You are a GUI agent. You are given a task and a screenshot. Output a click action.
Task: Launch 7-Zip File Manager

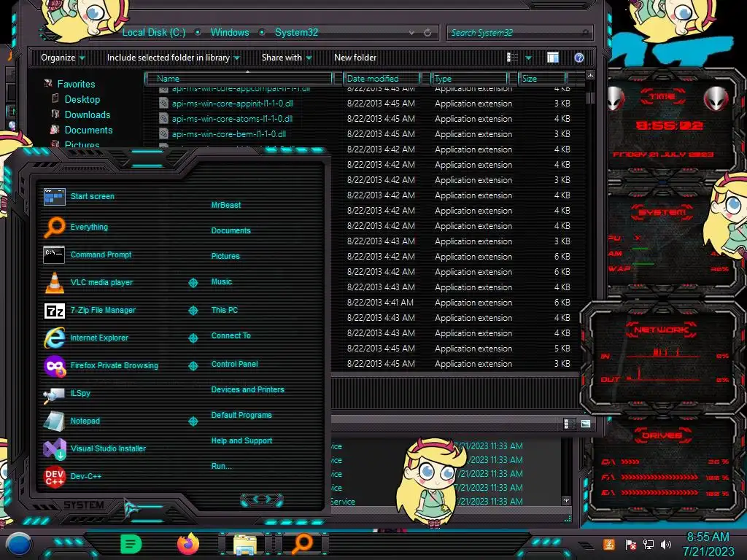90,310
